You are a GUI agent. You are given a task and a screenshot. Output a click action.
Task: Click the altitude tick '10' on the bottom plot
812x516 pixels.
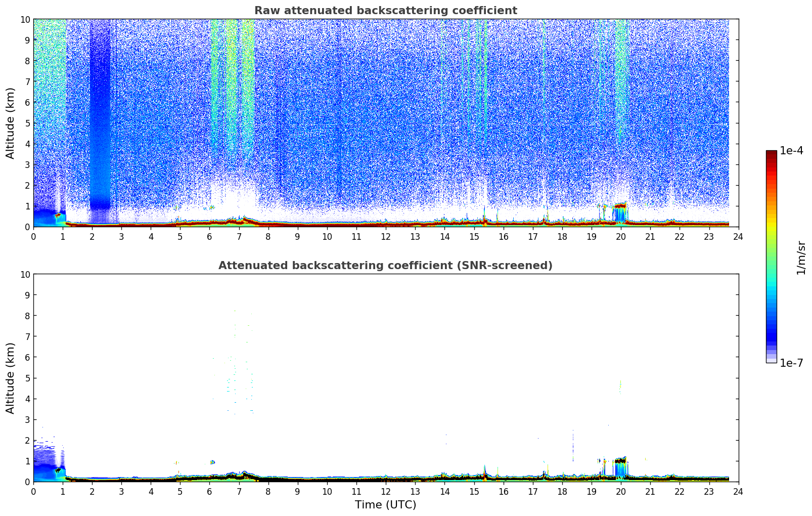pyautogui.click(x=25, y=274)
